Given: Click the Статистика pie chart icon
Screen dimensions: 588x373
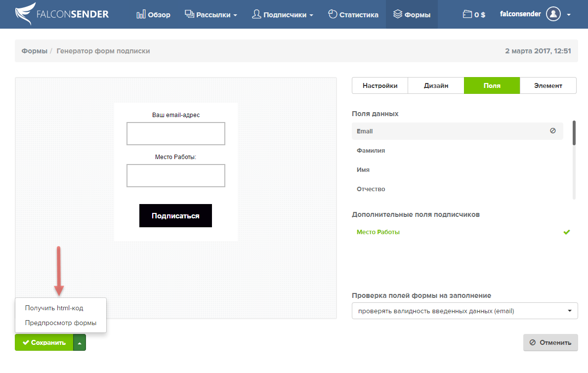Looking at the screenshot, I should tap(333, 14).
